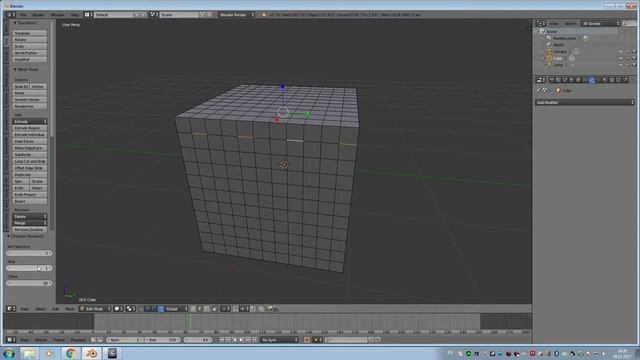The width and height of the screenshot is (640, 360).
Task: Open the Windows Start menu
Action: [x=9, y=353]
